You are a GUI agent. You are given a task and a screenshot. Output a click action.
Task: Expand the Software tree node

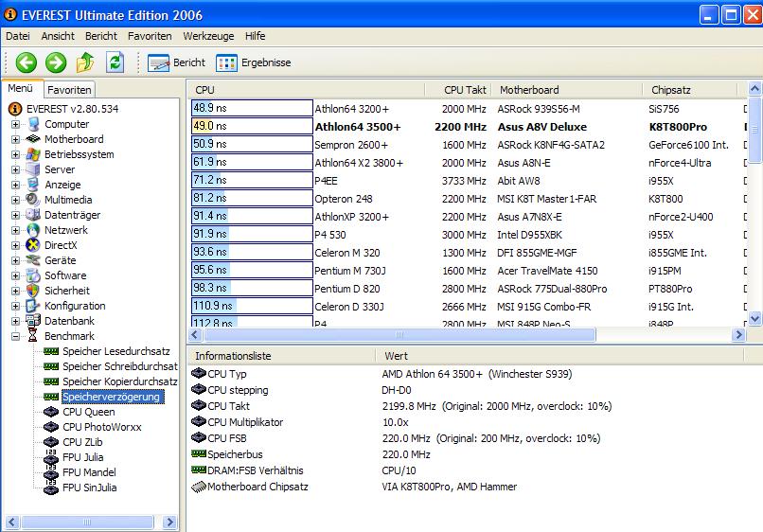pyautogui.click(x=15, y=275)
